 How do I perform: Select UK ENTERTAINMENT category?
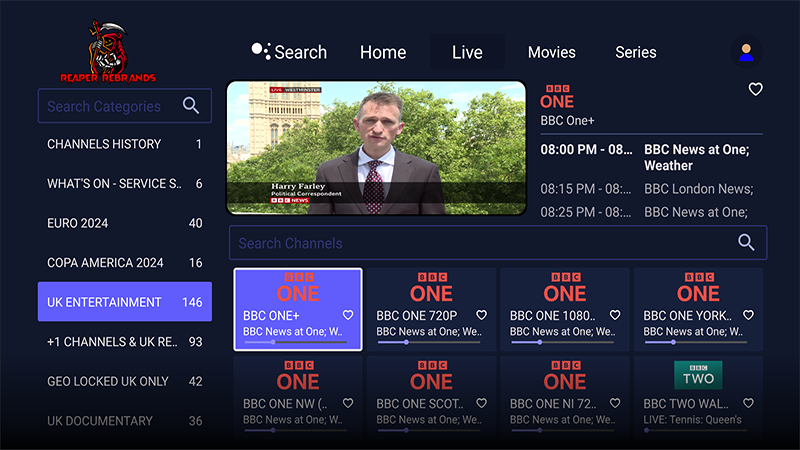tap(125, 302)
